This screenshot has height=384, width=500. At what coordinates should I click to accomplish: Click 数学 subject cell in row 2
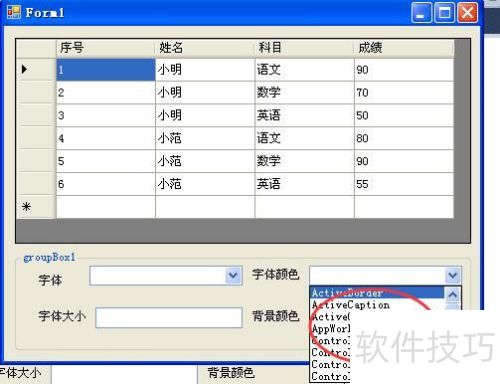[x=304, y=93]
